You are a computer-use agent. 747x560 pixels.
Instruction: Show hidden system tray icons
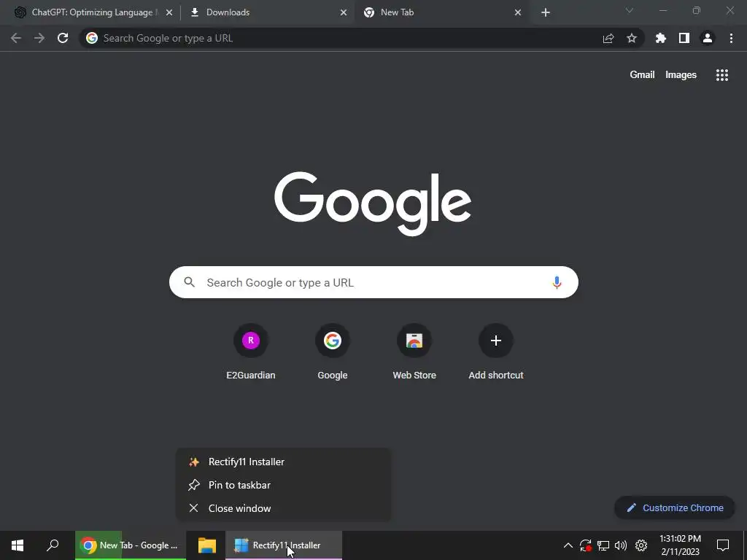(x=568, y=545)
